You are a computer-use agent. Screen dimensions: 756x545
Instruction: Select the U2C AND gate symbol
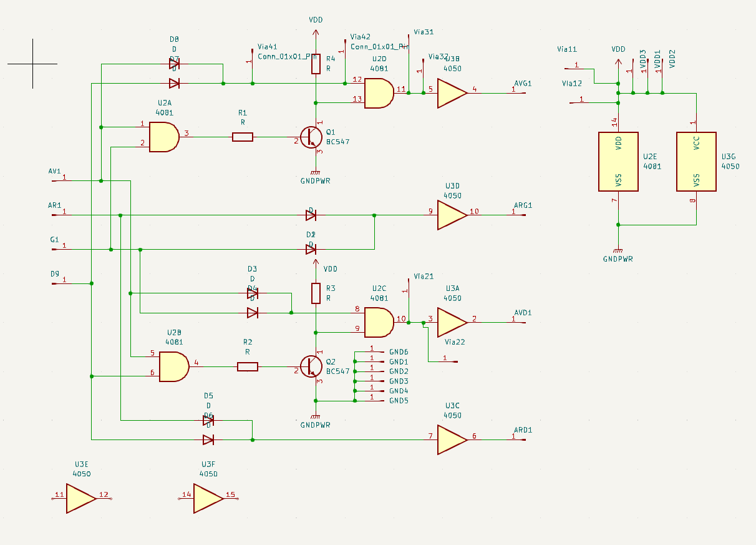[378, 323]
